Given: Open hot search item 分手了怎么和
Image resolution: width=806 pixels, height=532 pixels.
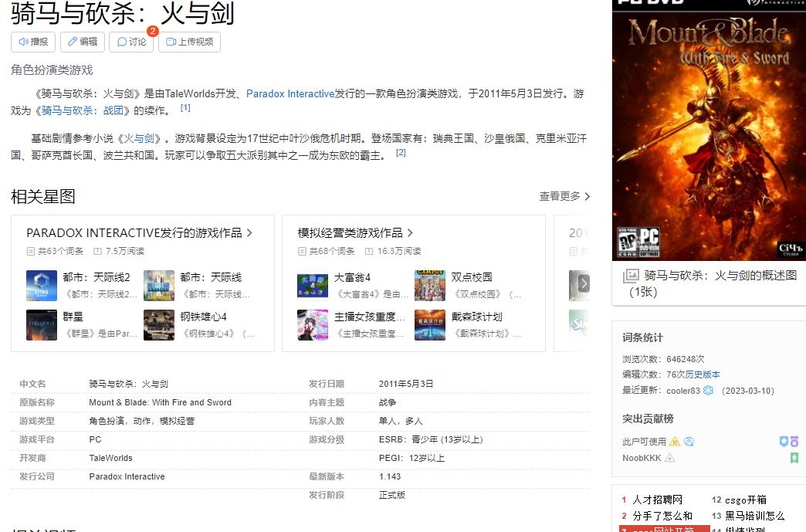Looking at the screenshot, I should [662, 516].
